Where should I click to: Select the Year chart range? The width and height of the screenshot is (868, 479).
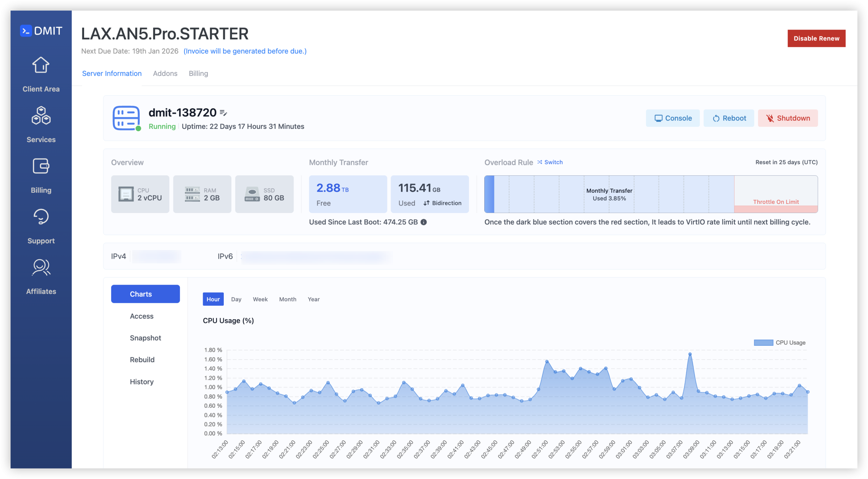[313, 299]
